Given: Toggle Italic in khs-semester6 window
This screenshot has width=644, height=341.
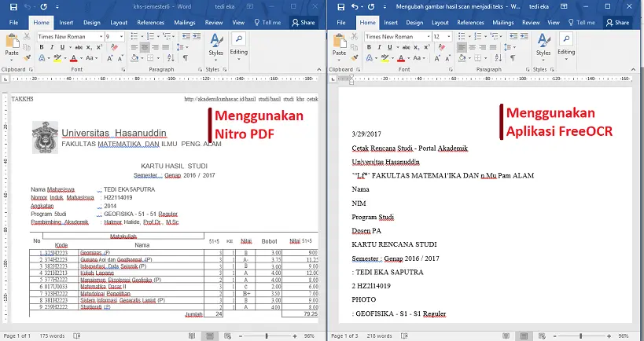Looking at the screenshot, I should tap(52, 47).
